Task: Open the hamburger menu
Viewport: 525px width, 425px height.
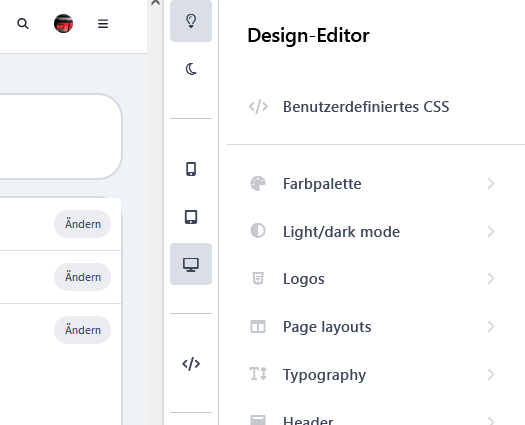Action: 103,24
